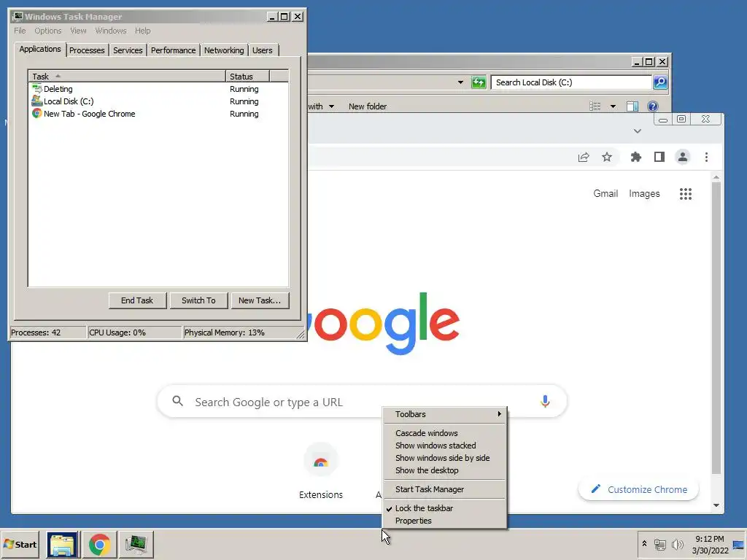Switch to the Processes tab
The height and width of the screenshot is (560, 747).
(x=87, y=50)
